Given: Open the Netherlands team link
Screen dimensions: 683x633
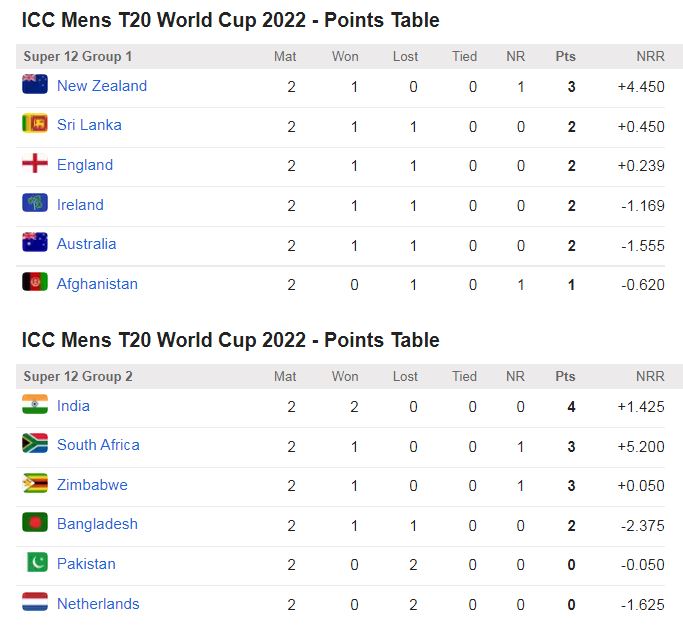Looking at the screenshot, I should pyautogui.click(x=98, y=604).
